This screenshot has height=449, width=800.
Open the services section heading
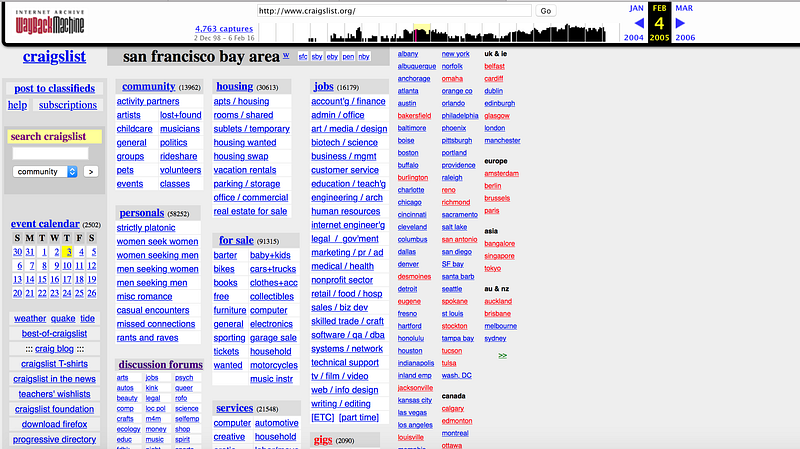[x=235, y=408]
